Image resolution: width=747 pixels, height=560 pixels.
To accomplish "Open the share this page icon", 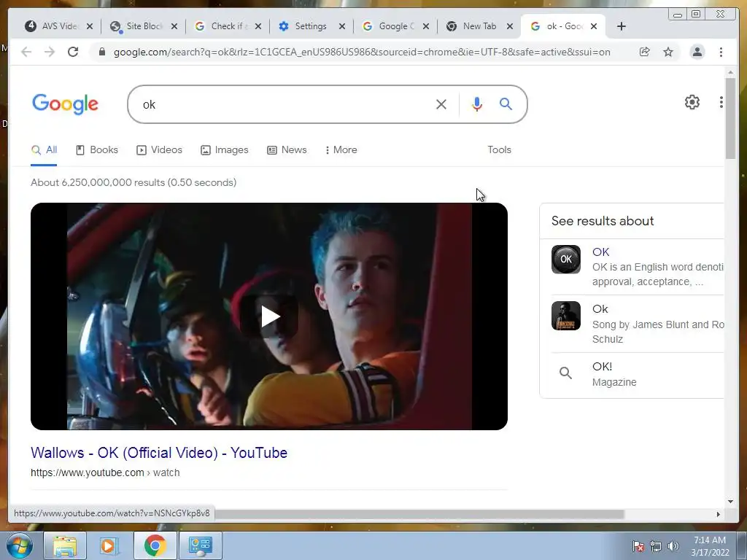I will coord(645,52).
